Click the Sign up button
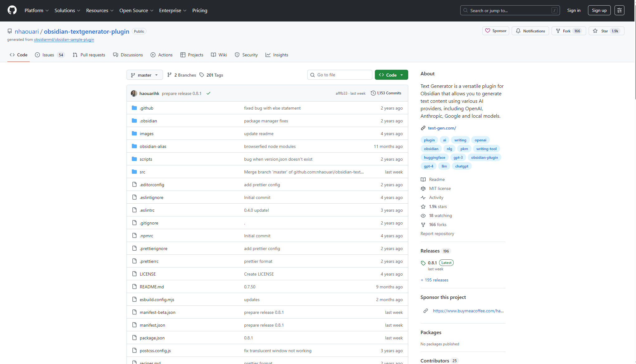The image size is (636, 364). [599, 10]
